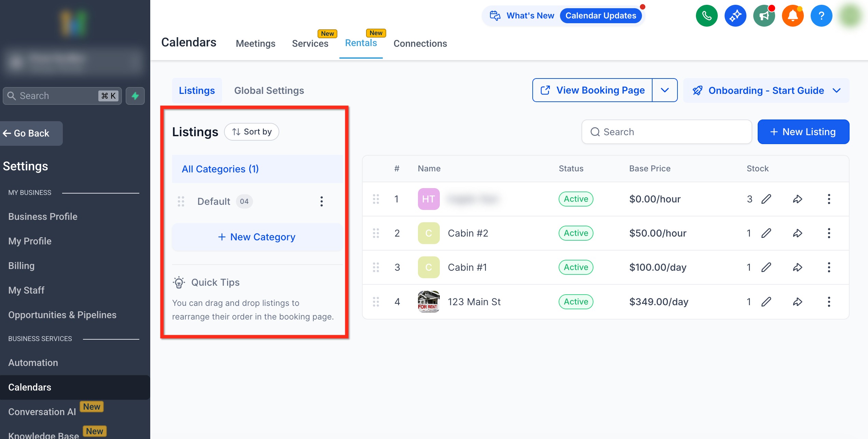Open Default category three-dot menu
Screen dimensions: 868x439
(321, 201)
